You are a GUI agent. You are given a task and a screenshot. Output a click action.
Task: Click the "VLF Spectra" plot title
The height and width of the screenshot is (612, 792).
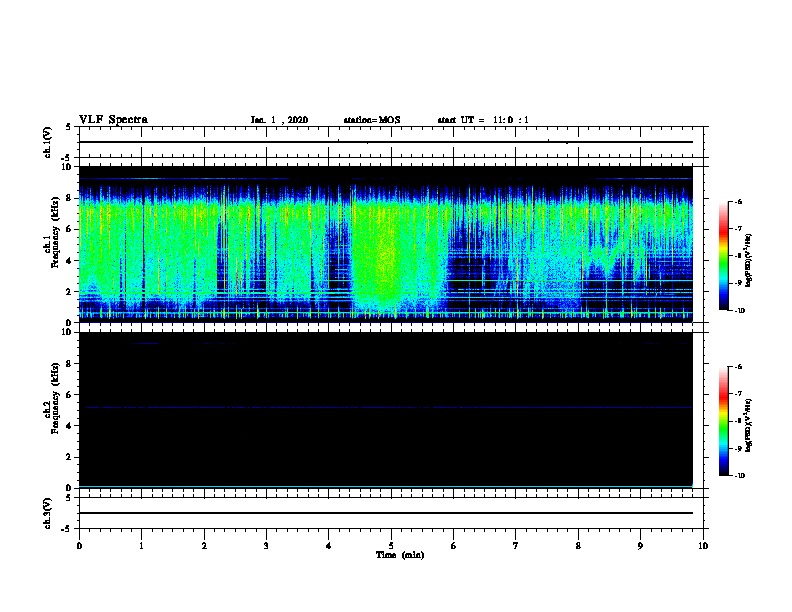point(113,120)
